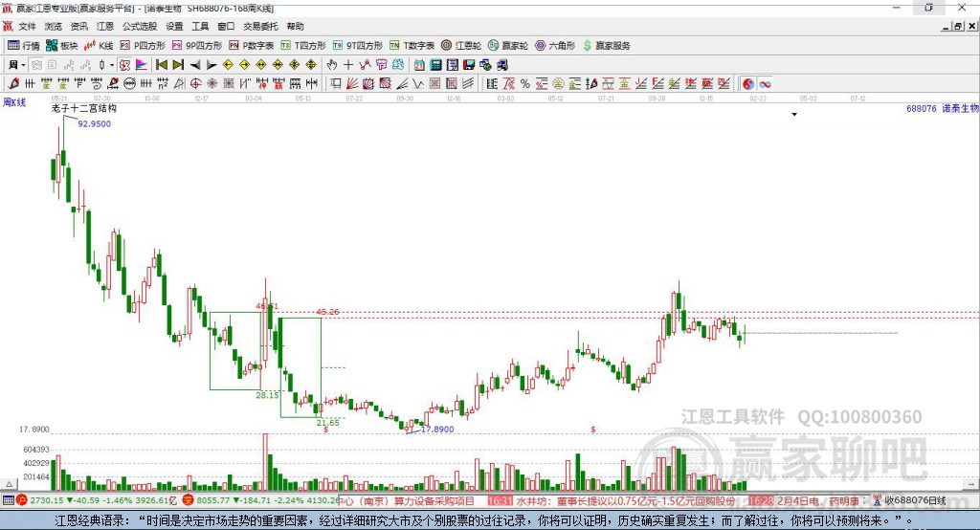The height and width of the screenshot is (530, 980).
Task: Launch the 赢家轮 wheel tool
Action: (508, 46)
